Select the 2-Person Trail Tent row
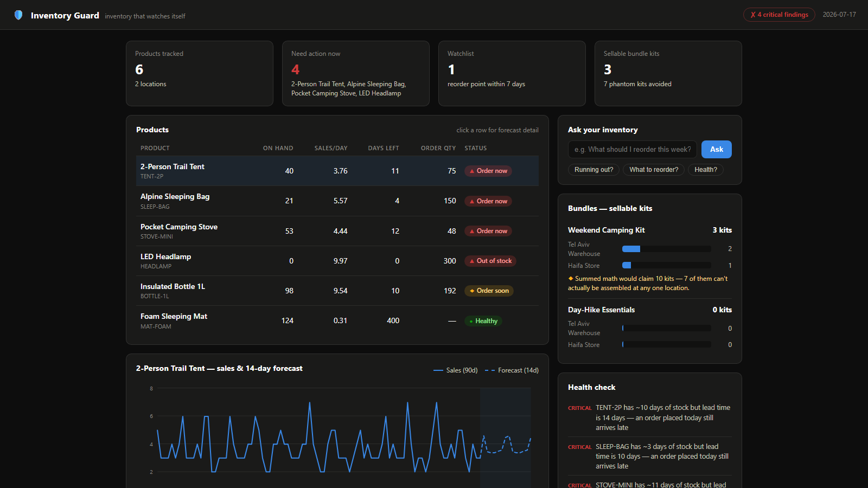The width and height of the screenshot is (868, 488). coord(337,171)
